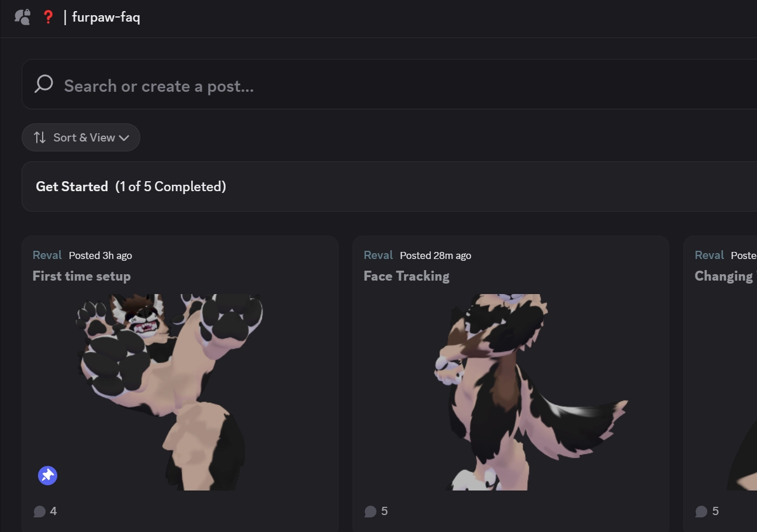Click the comment bubble on First time setup
Viewport: 757px width, 532px height.
(x=39, y=512)
